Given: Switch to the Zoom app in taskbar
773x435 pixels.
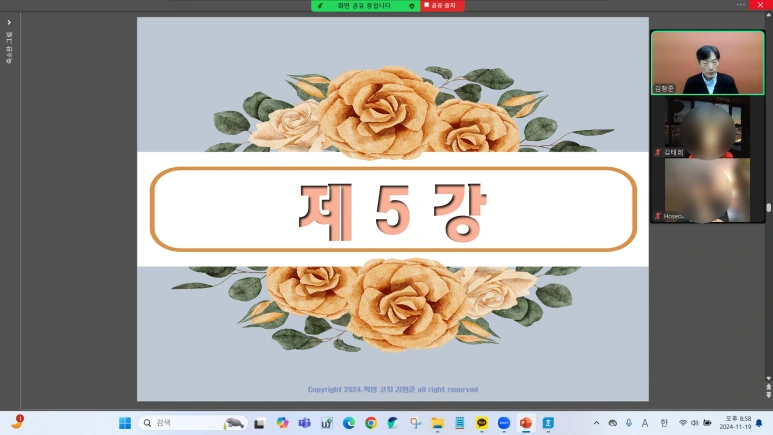Looking at the screenshot, I should [x=504, y=423].
